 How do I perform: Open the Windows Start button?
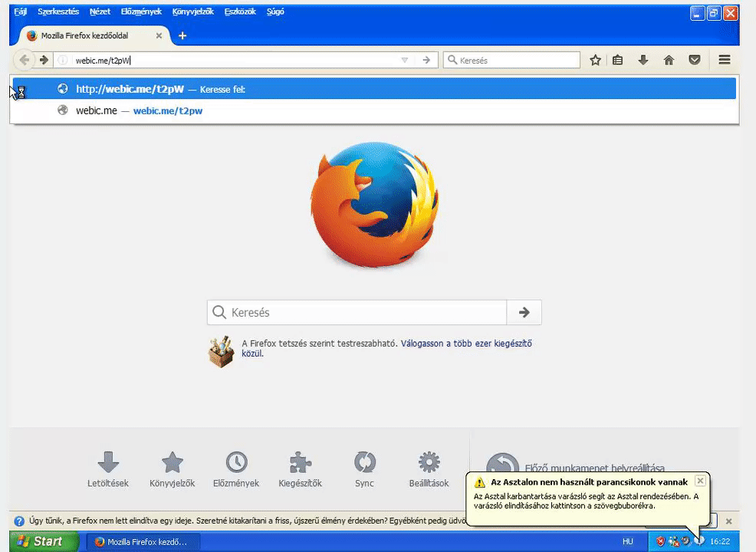(x=44, y=541)
